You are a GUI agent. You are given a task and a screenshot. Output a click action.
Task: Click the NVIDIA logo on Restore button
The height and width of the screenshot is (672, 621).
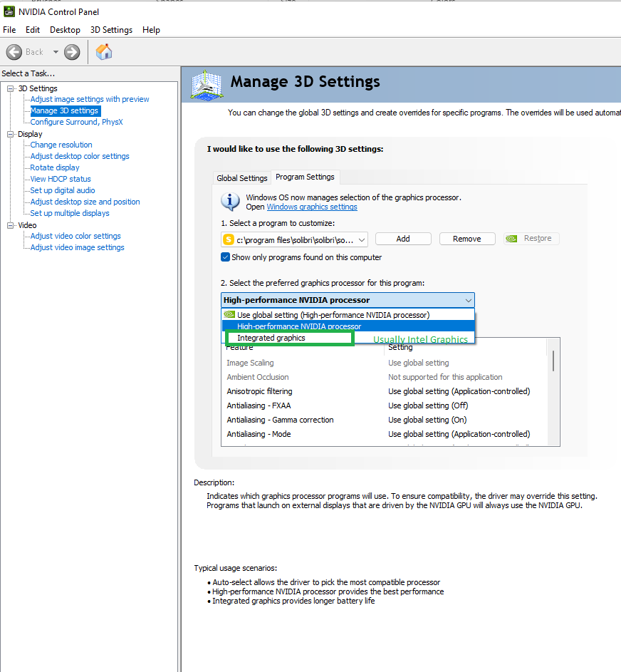(512, 239)
